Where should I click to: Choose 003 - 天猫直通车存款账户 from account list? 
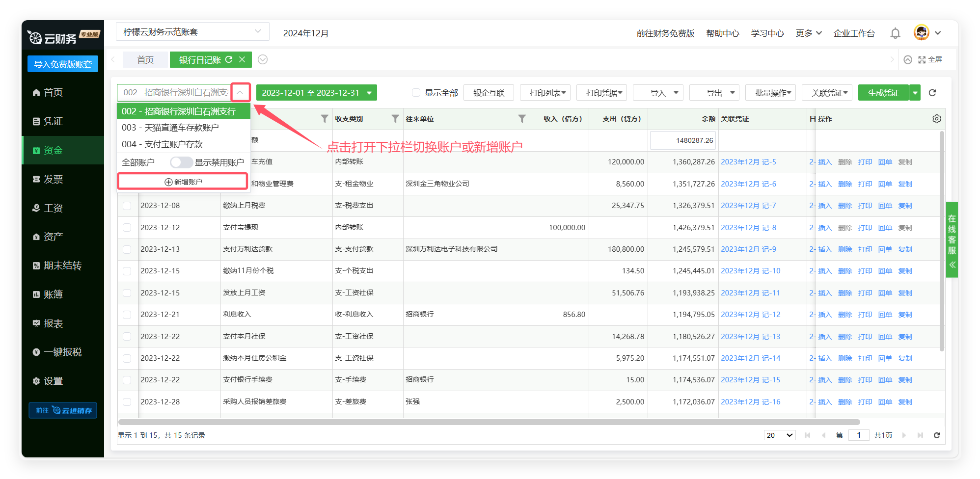(x=170, y=128)
